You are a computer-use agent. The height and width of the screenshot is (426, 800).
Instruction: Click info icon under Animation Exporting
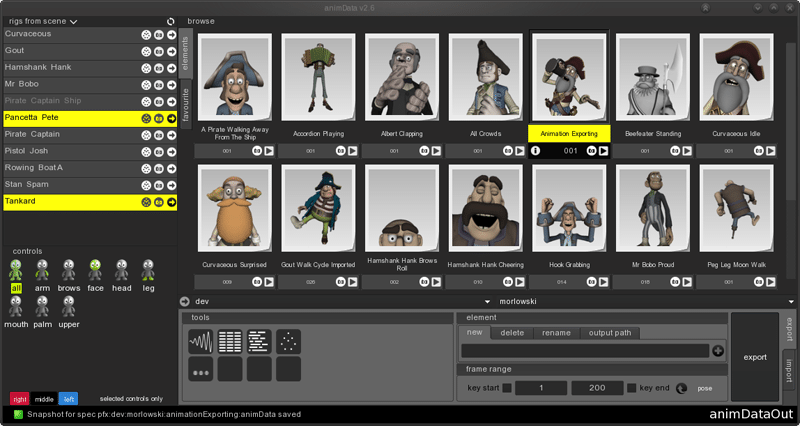point(535,151)
